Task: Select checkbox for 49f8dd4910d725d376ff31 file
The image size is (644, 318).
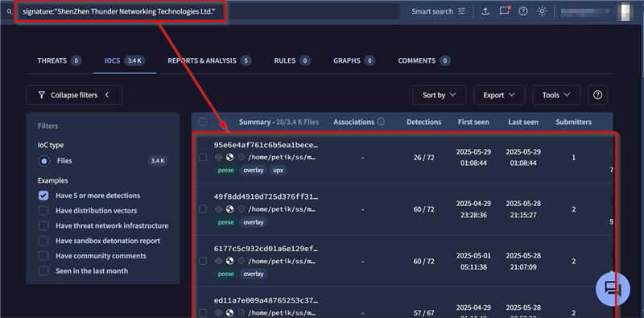Action: 203,209
